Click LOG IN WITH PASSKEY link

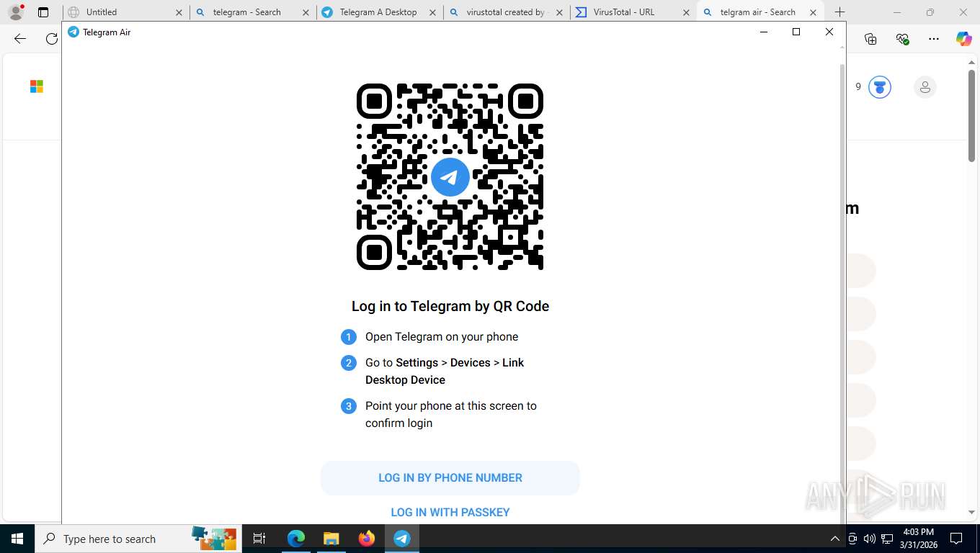pos(450,512)
